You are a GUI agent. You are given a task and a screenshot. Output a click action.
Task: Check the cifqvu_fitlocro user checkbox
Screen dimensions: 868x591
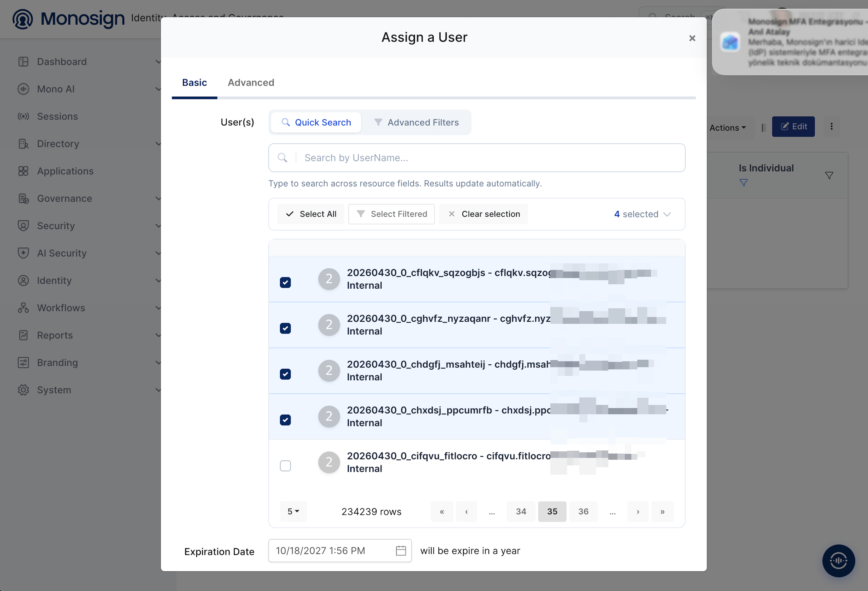pos(285,466)
